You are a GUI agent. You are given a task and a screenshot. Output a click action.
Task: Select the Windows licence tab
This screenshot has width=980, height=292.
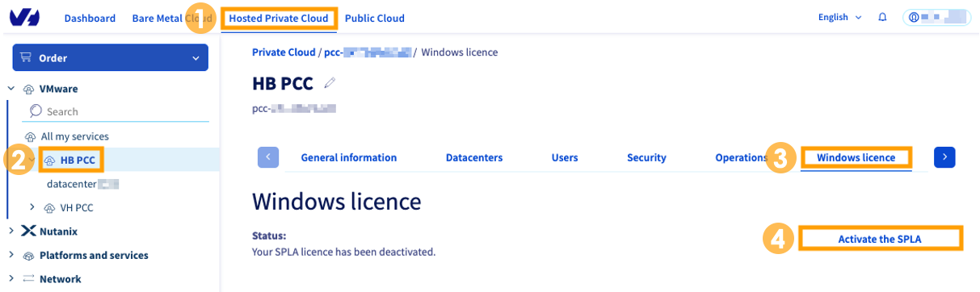click(x=856, y=157)
